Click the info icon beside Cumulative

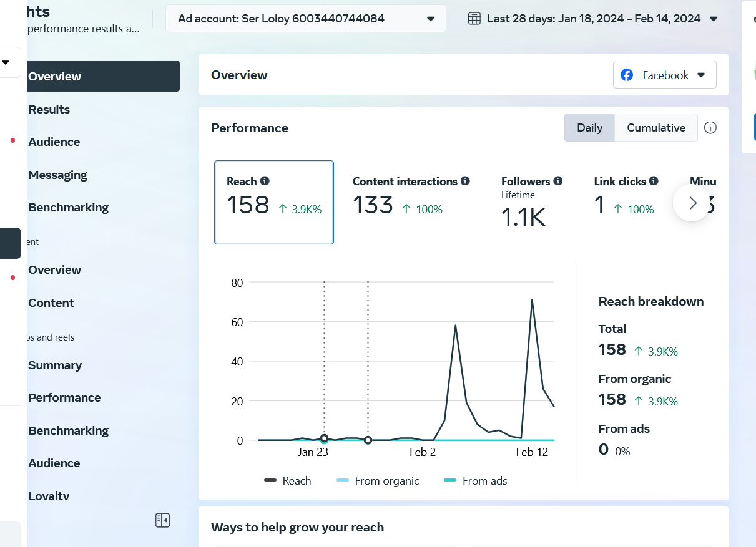click(x=710, y=128)
